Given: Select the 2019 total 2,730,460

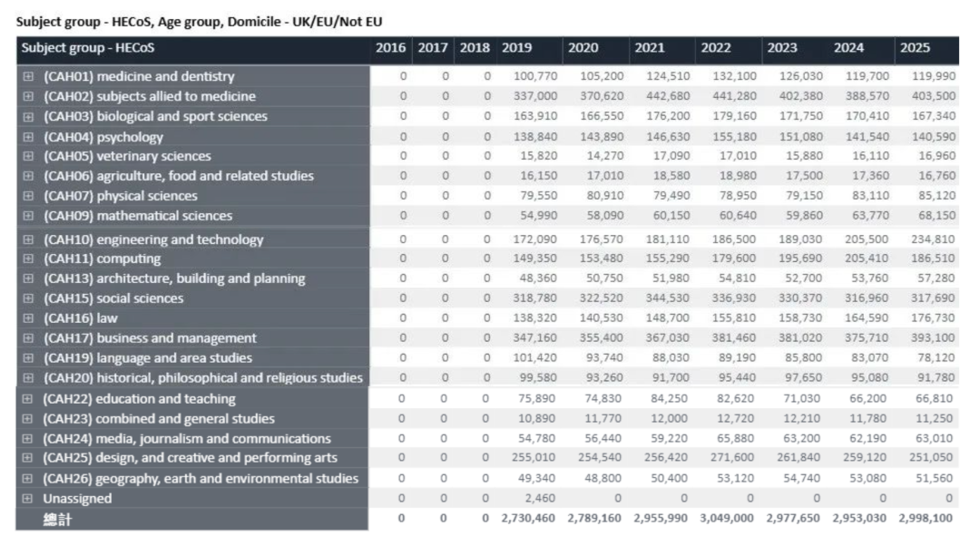Looking at the screenshot, I should (x=528, y=519).
